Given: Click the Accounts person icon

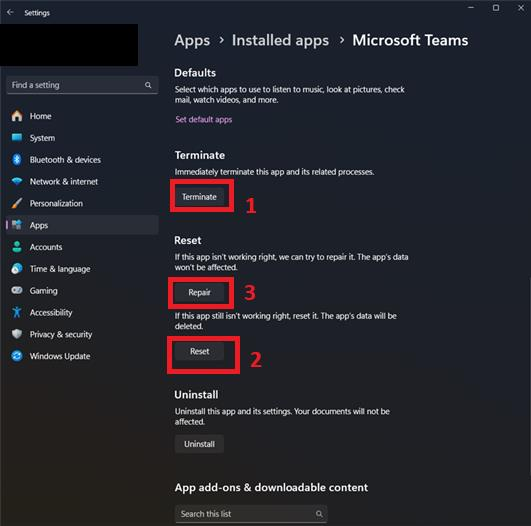Looking at the screenshot, I should [17, 247].
